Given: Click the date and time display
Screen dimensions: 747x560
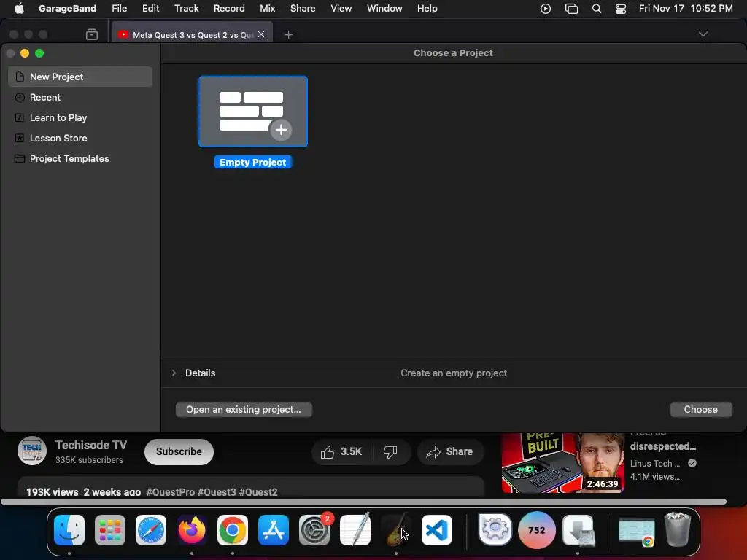Looking at the screenshot, I should pyautogui.click(x=686, y=9).
